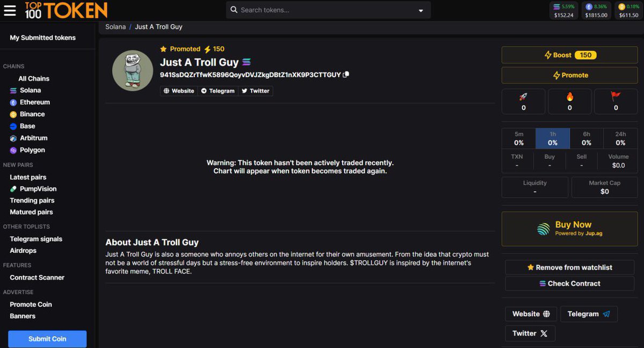Viewport: 644px width, 348px height.
Task: Click the contract address text 941SsDQZ...
Action: [250, 75]
